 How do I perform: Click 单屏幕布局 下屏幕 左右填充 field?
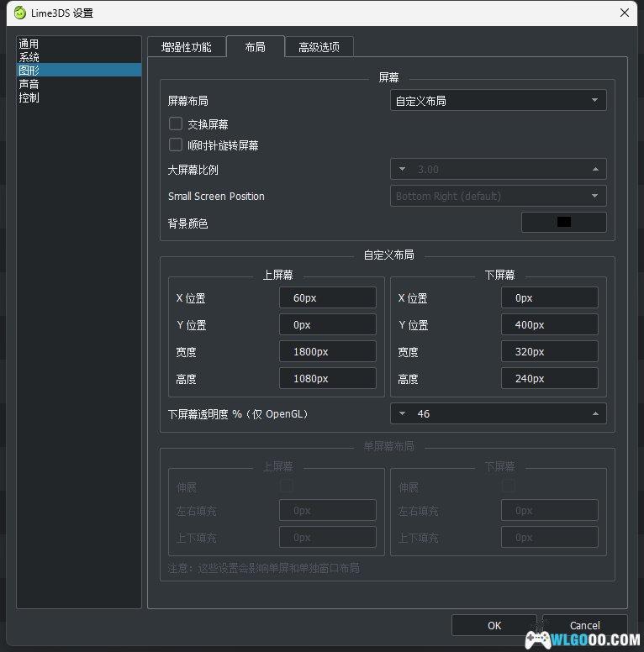pos(550,510)
